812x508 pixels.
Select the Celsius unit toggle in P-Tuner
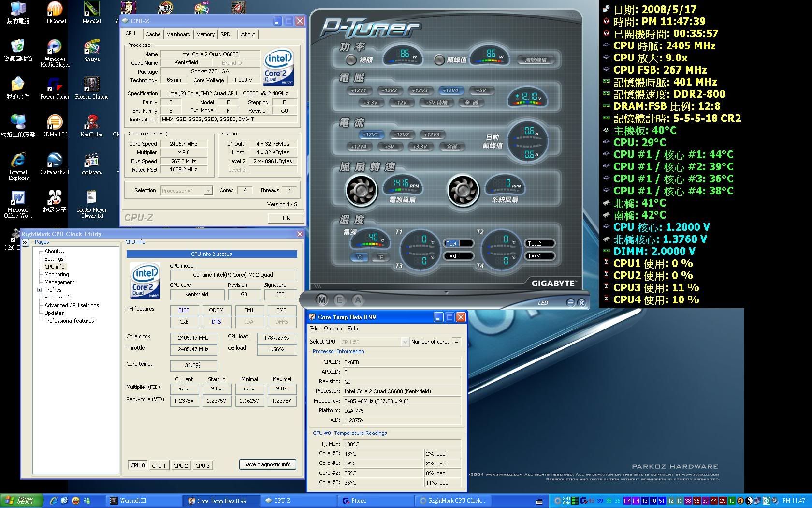click(x=359, y=257)
